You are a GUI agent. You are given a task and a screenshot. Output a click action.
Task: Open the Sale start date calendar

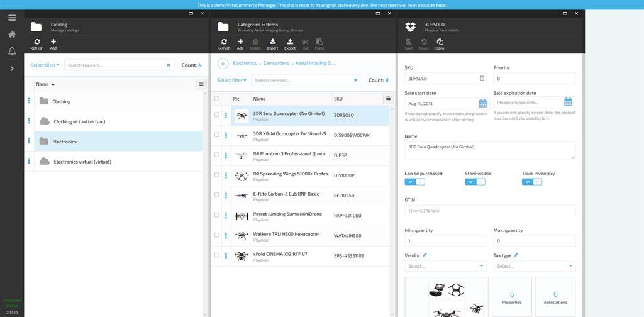point(482,103)
